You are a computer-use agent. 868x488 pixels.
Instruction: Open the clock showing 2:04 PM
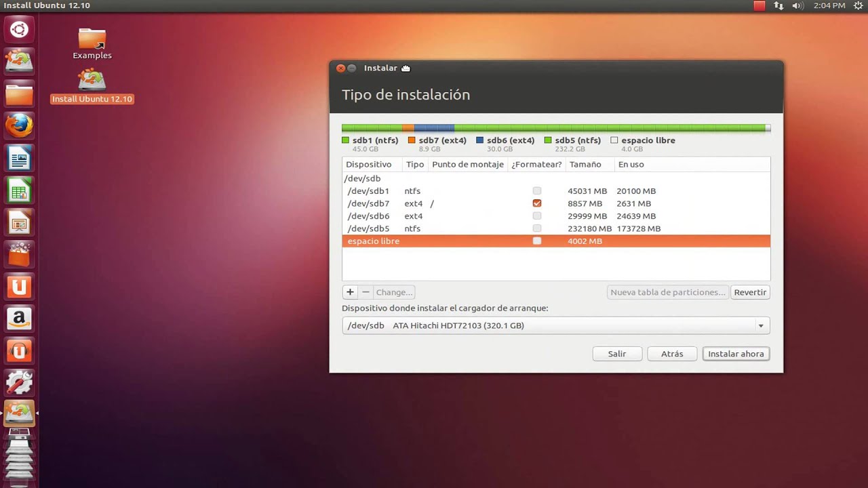tap(829, 5)
